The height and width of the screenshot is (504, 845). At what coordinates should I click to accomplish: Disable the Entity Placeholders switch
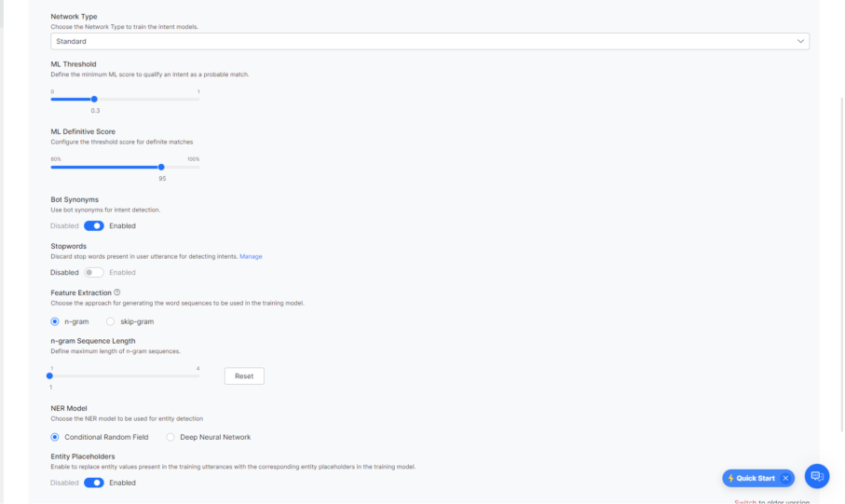click(x=94, y=483)
